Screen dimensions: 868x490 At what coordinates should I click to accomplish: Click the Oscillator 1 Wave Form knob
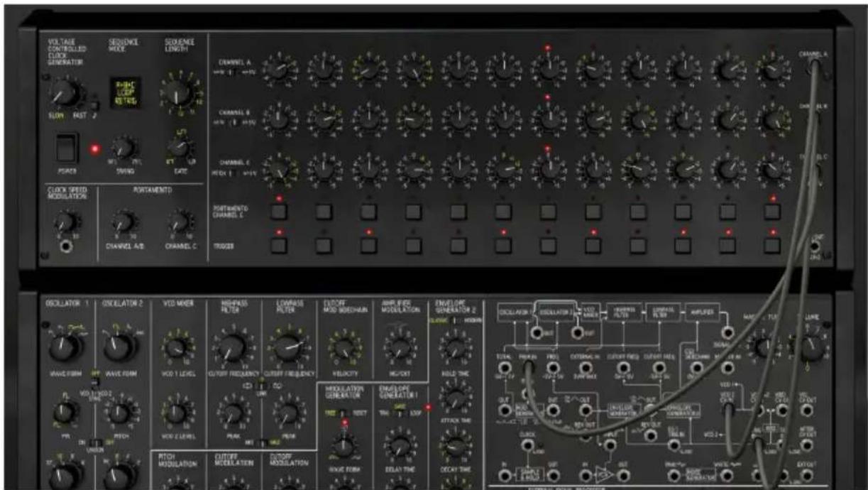65,347
